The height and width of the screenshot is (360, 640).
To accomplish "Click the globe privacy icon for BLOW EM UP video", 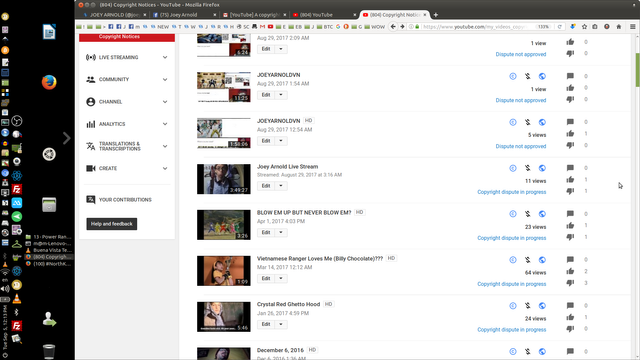I will [x=542, y=214].
